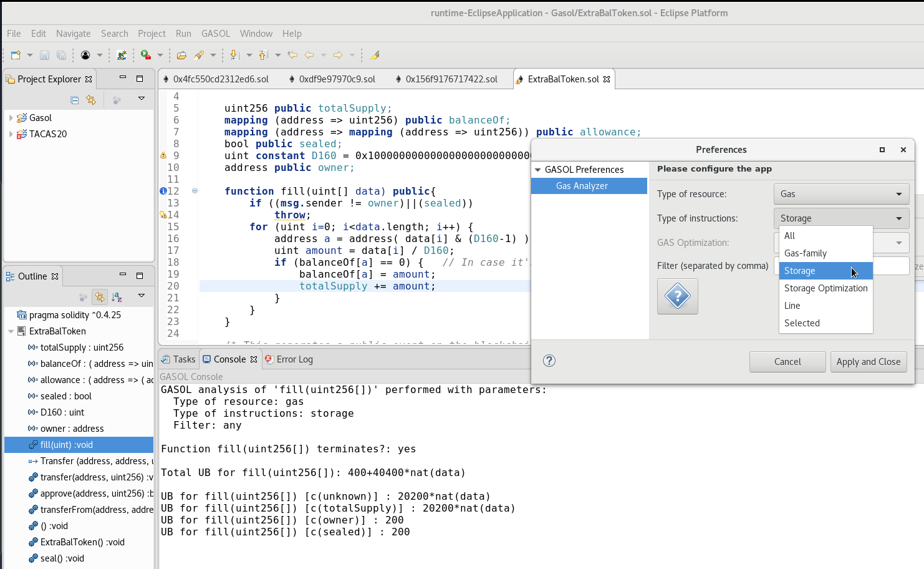Screen dimensions: 924x569
Task: Click the Cancel button
Action: [x=787, y=362]
